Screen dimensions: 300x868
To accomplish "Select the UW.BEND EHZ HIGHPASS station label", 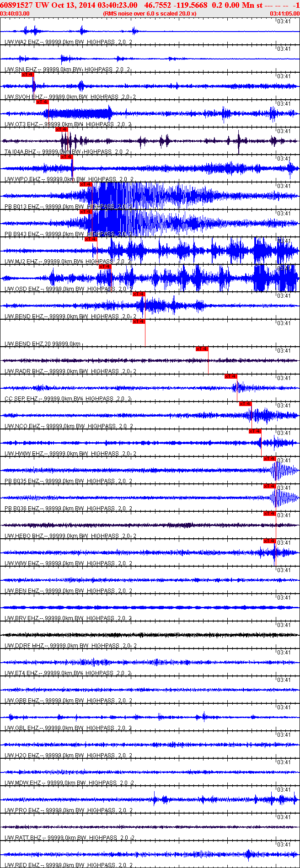I will [x=70, y=316].
